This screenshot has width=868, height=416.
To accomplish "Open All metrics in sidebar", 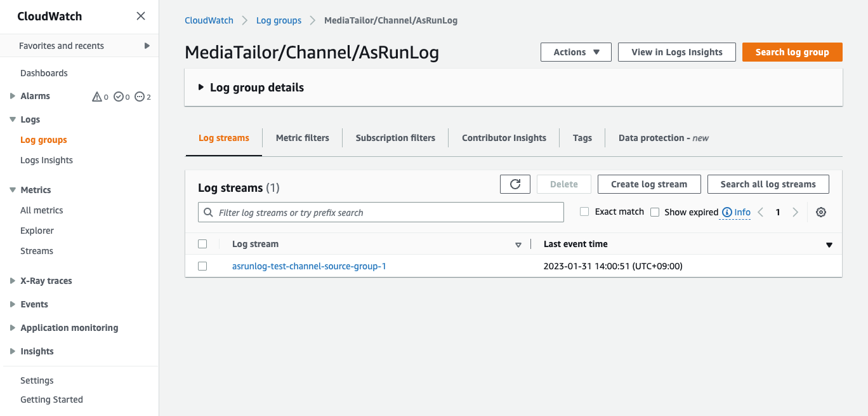I will click(x=42, y=210).
